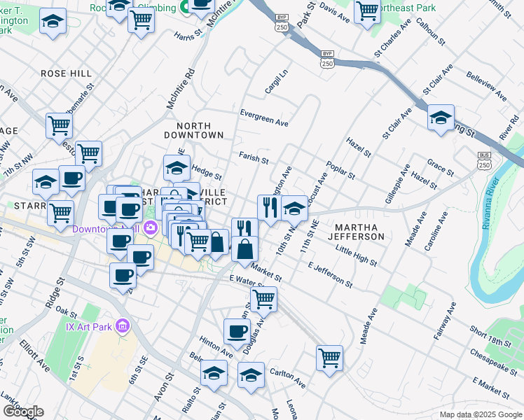This screenshot has width=524, height=420.
Task: Click the BUS 250 route shield
Action: pos(483,160)
